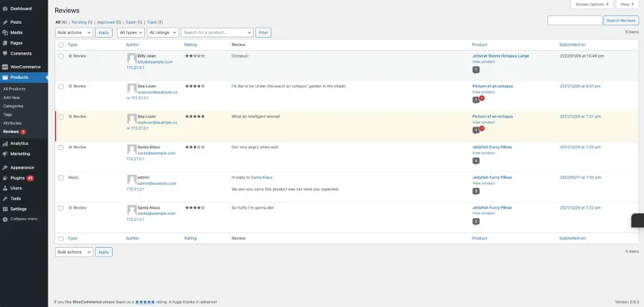Screen dimensions: 644x307
Task: Sort by the Rating column header
Action: (191, 45)
